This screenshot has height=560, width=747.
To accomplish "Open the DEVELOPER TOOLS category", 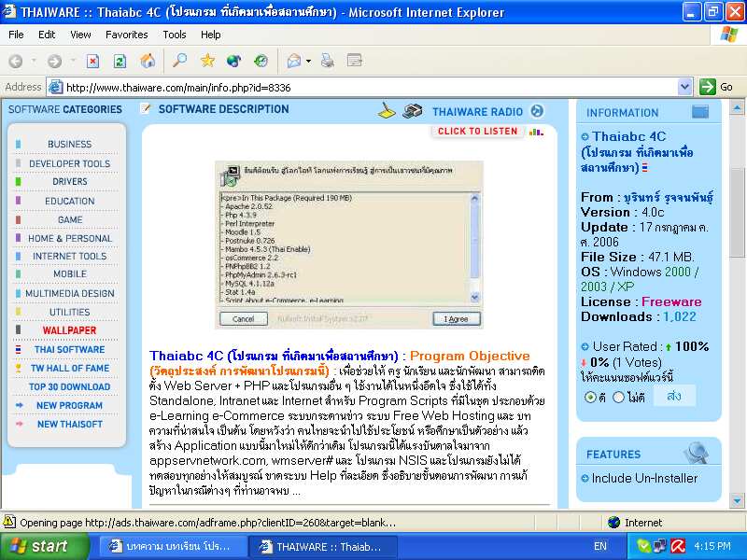I will 69,164.
